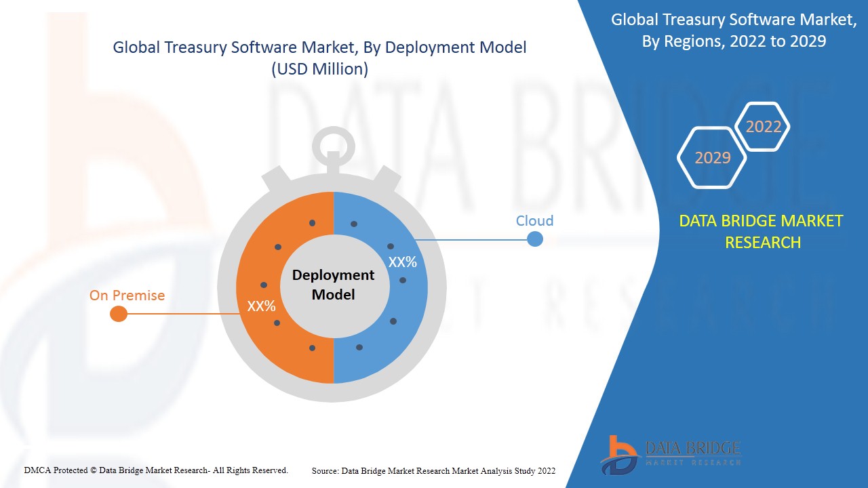
Task: Click the DMCA Protected copyright notice
Action: [x=156, y=470]
